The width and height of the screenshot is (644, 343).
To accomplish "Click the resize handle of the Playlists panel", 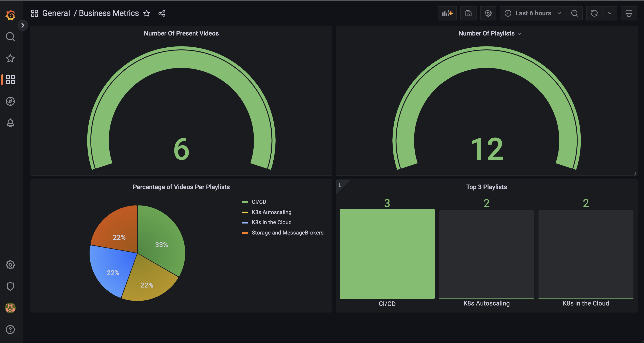I will [x=635, y=173].
